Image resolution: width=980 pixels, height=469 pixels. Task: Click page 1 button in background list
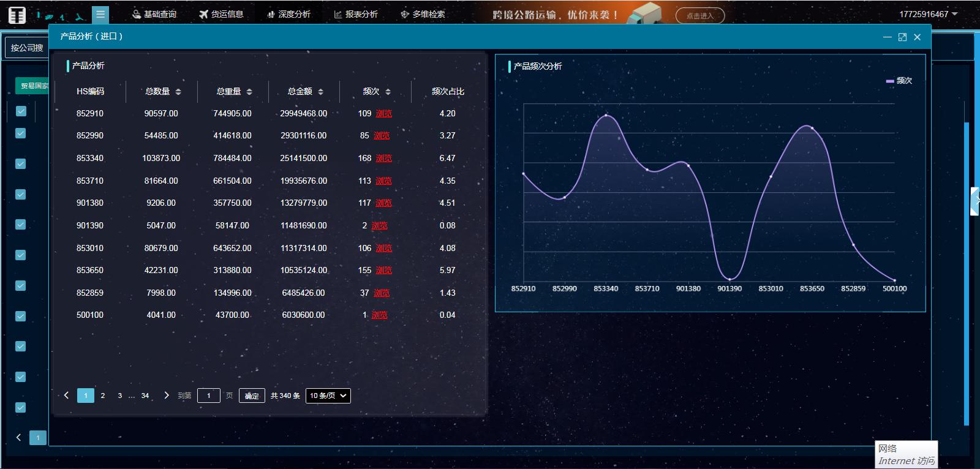point(38,437)
